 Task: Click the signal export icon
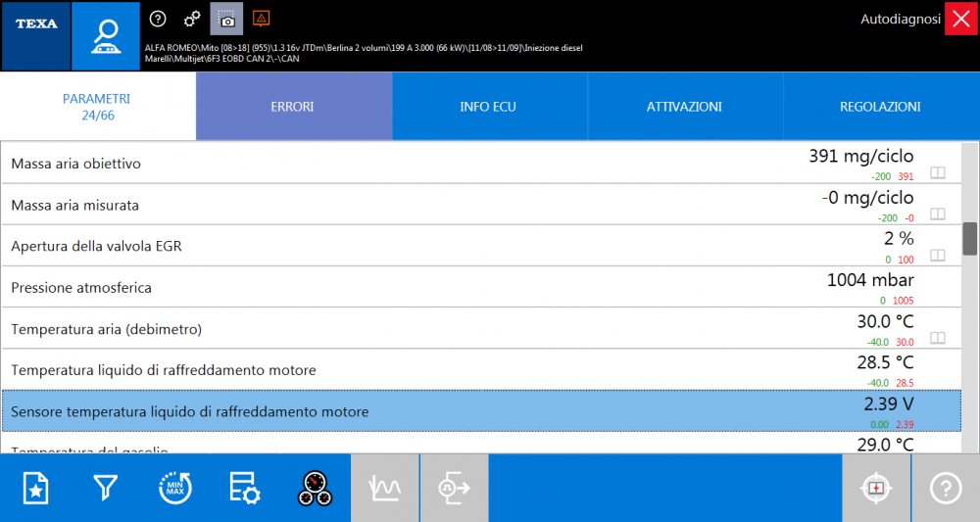454,488
